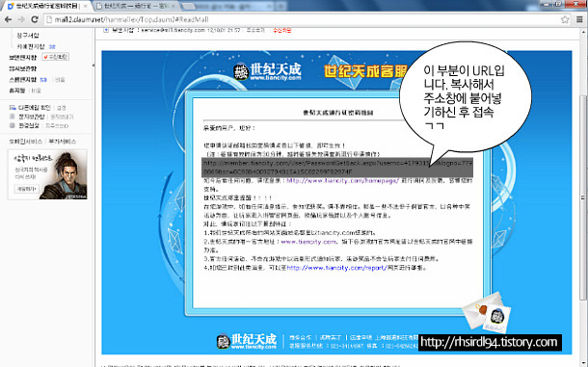Click the 다른메일 확인 icon in the sidebar
The image size is (588, 367).
[x=13, y=108]
